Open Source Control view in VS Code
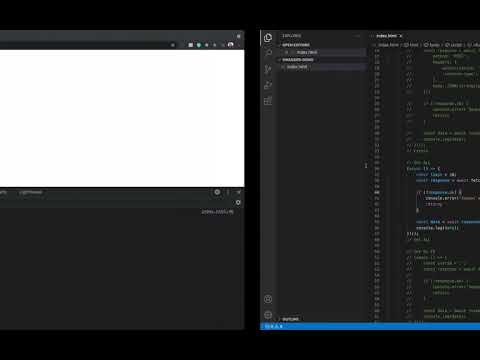This screenshot has height=360, width=480. [268, 69]
